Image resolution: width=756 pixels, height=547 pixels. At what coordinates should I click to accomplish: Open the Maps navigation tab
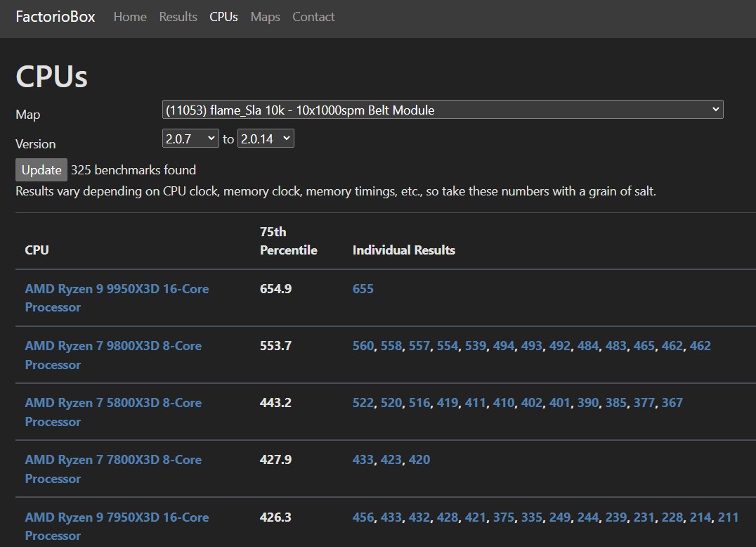[265, 17]
